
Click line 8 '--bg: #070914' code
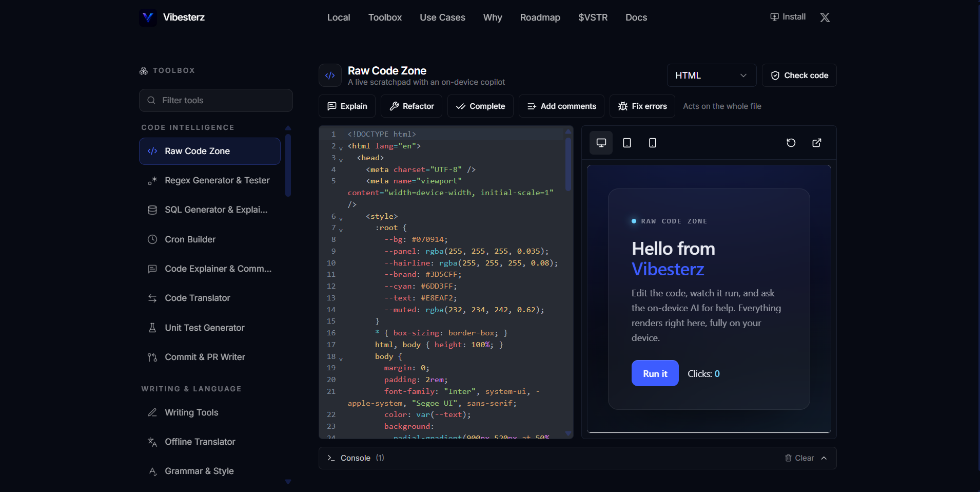coord(416,239)
